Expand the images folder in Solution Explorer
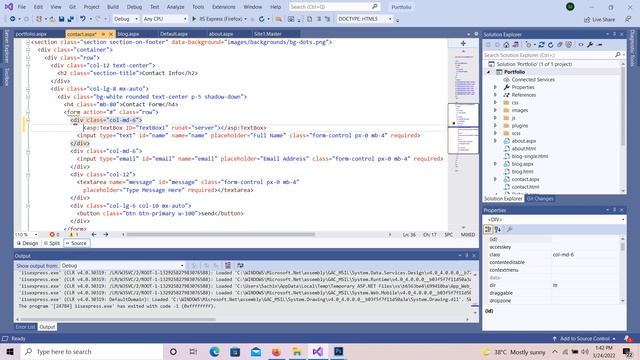The image size is (640, 360). [x=495, y=110]
